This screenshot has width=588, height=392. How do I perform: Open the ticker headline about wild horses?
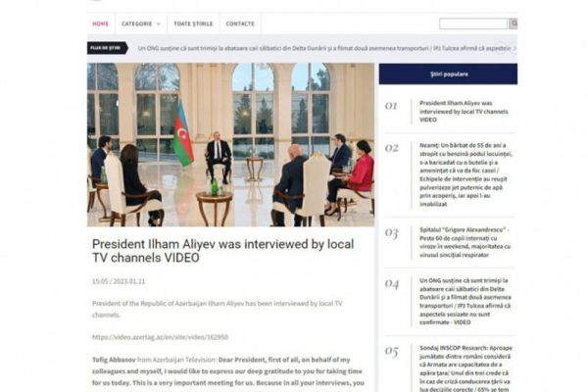(x=324, y=48)
